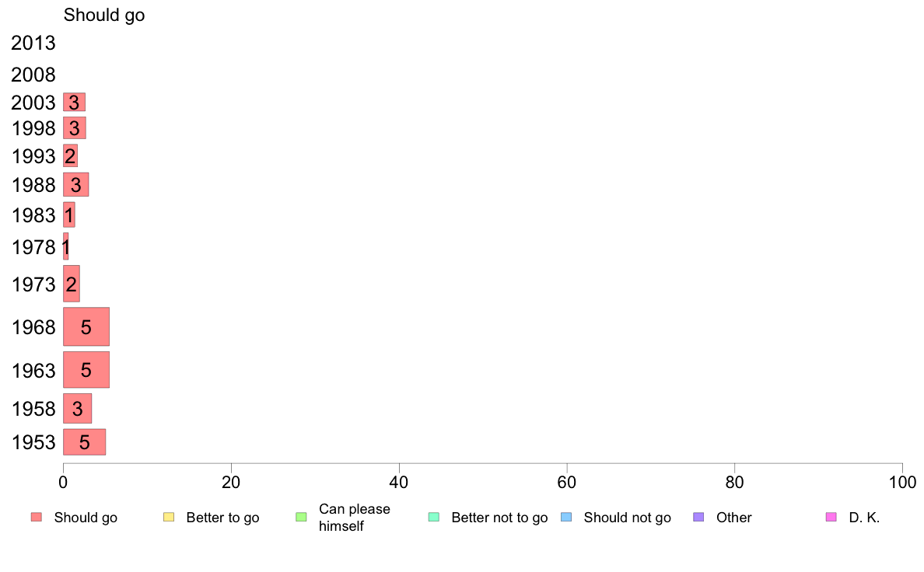The height and width of the screenshot is (572, 924).
Task: Select the 1973 bar showing 2
Action: (72, 284)
